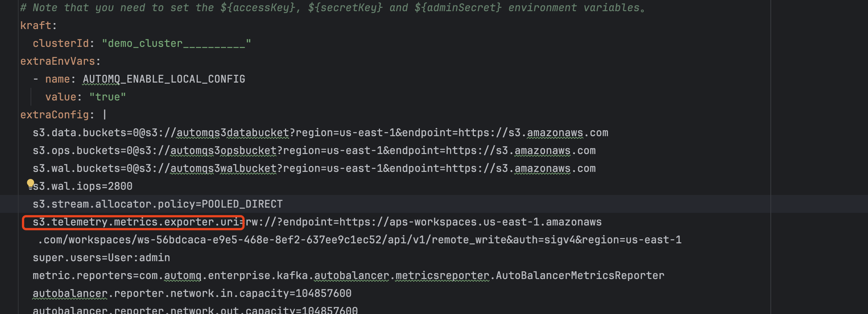This screenshot has width=868, height=314.
Task: Click the wrapped workspaces remote_write path line
Action: pyautogui.click(x=360, y=240)
